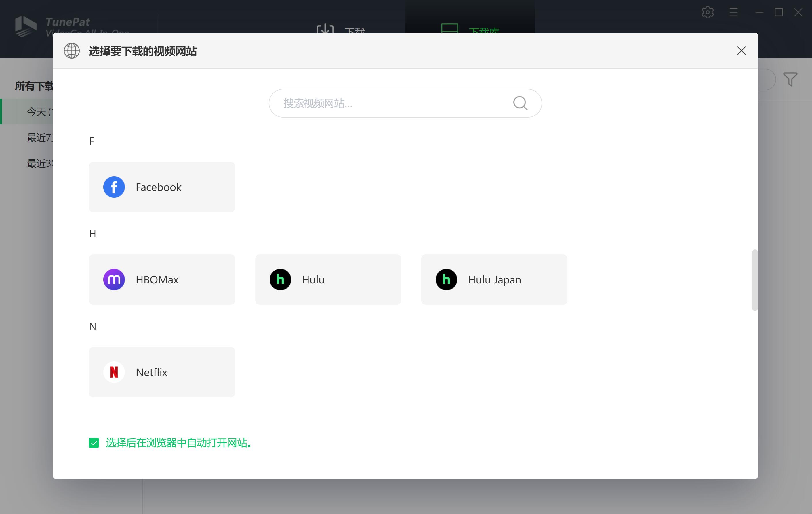Click the section letter H heading

coord(92,234)
